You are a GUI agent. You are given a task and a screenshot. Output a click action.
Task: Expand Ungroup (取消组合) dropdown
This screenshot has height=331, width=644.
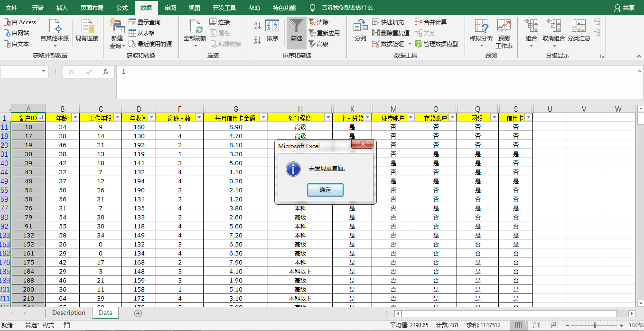coord(554,46)
